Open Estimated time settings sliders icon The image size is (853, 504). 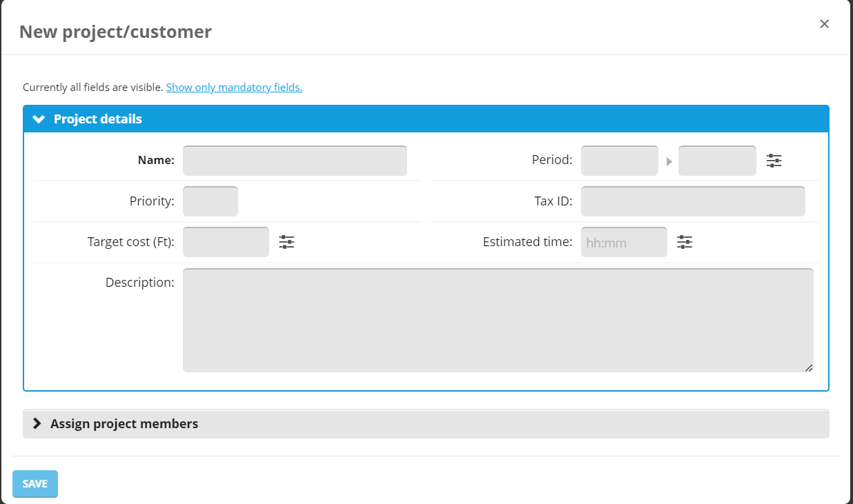685,242
